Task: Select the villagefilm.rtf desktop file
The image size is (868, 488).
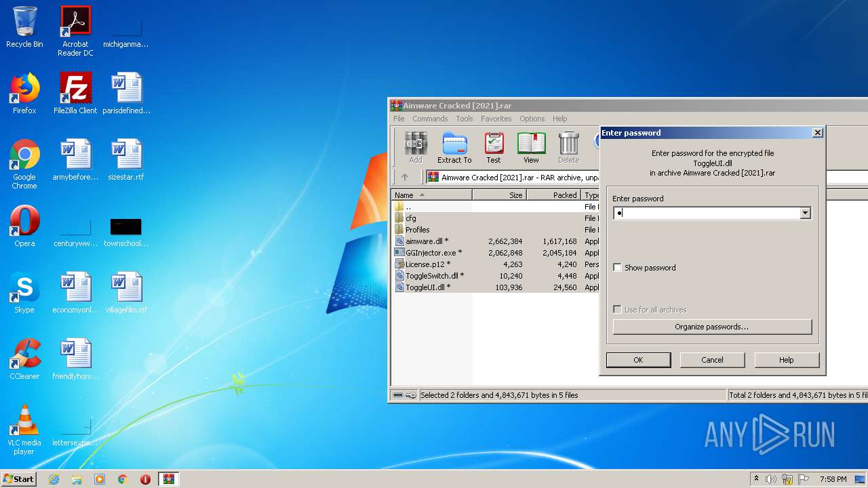Action: tap(126, 293)
